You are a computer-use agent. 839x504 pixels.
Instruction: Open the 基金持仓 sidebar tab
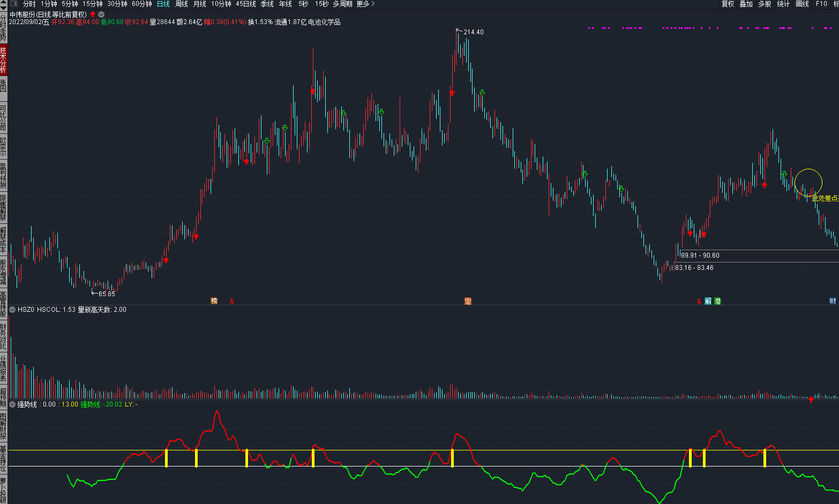tap(3, 458)
